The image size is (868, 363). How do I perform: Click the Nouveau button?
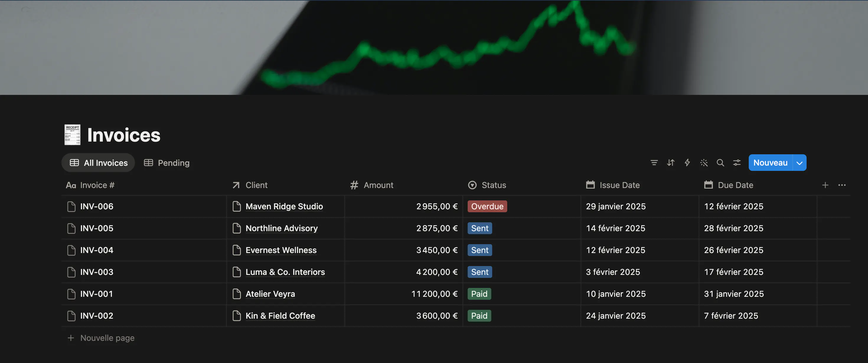[x=770, y=163]
